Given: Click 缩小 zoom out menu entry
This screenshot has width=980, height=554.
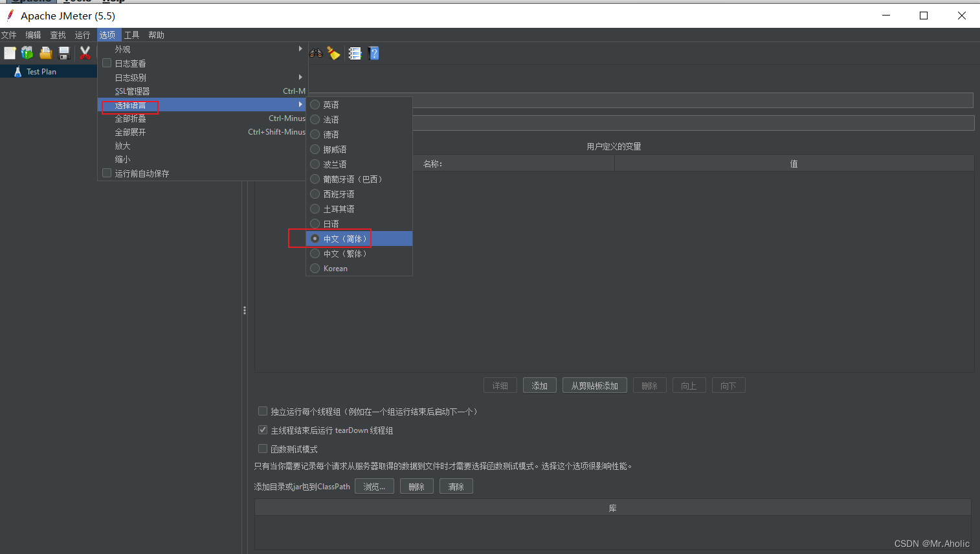Looking at the screenshot, I should click(201, 159).
